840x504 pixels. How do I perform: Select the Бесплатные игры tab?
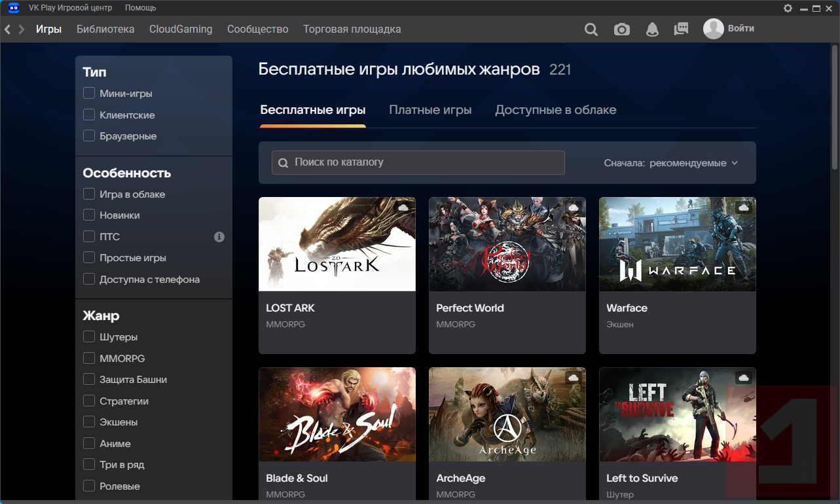pyautogui.click(x=313, y=110)
